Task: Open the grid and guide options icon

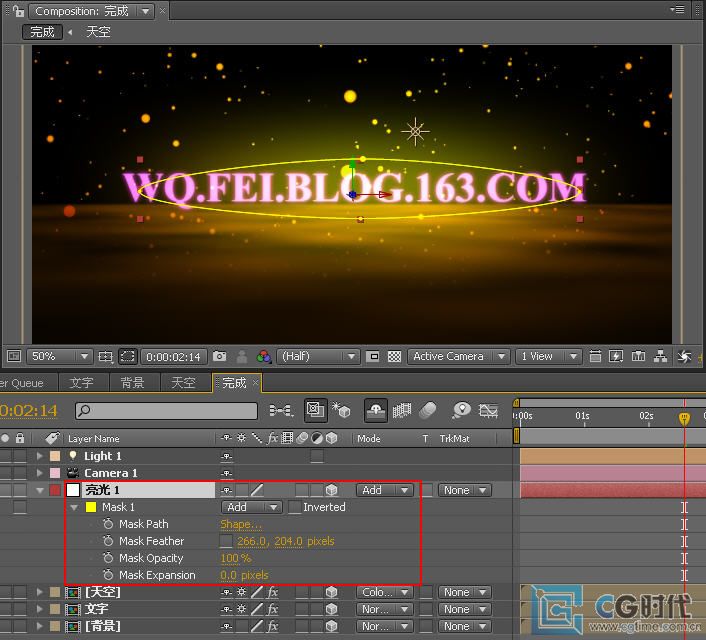Action: [x=105, y=357]
